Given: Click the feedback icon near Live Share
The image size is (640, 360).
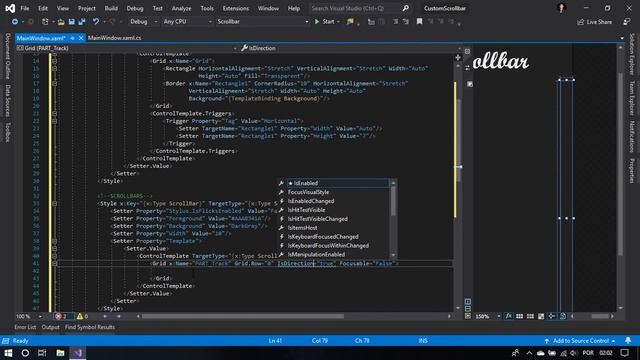Looking at the screenshot, I should pos(627,22).
